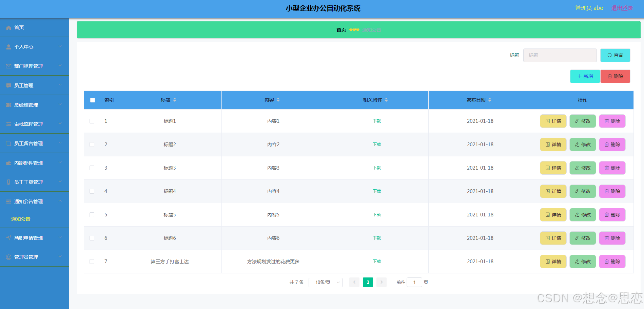This screenshot has height=309, width=644.
Task: Check the box for row 标题1
Action: coord(92,121)
